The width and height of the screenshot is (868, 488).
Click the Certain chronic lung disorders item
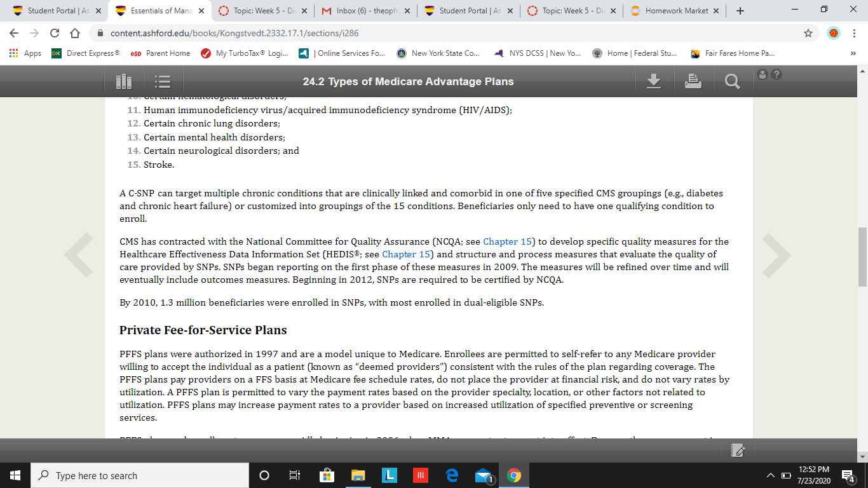pyautogui.click(x=203, y=123)
